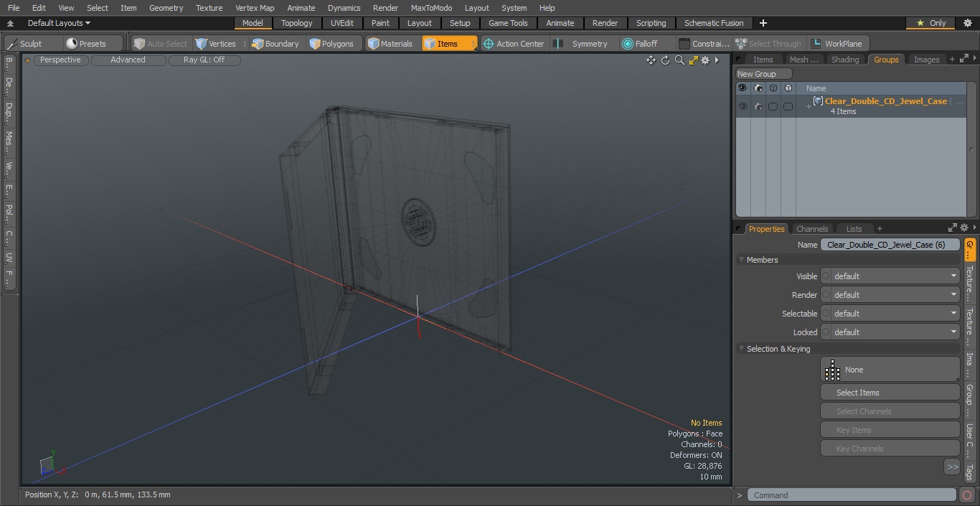Open the Geometry menu
Viewport: 980px width, 506px height.
pos(166,8)
